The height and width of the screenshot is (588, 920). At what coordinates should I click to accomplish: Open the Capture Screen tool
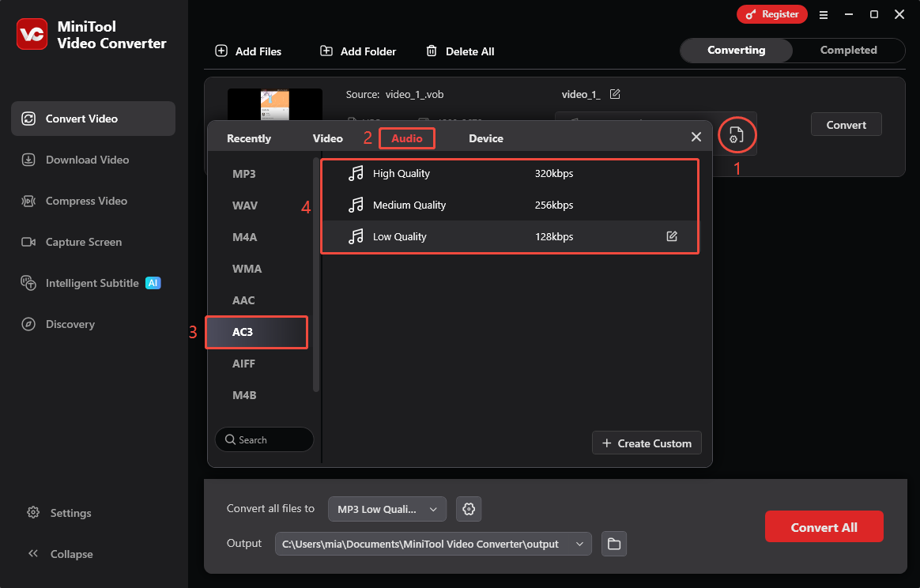pyautogui.click(x=83, y=242)
